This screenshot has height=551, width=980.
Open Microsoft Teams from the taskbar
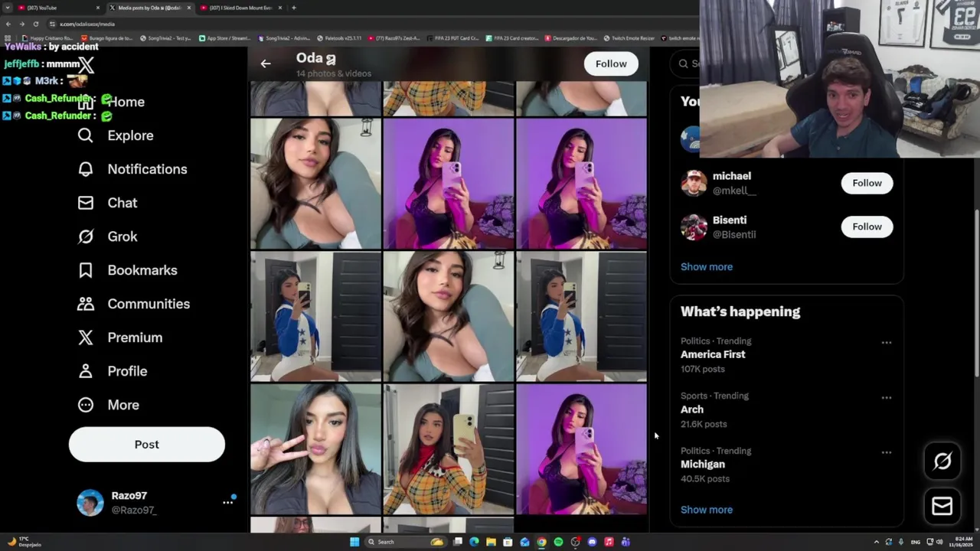click(626, 542)
